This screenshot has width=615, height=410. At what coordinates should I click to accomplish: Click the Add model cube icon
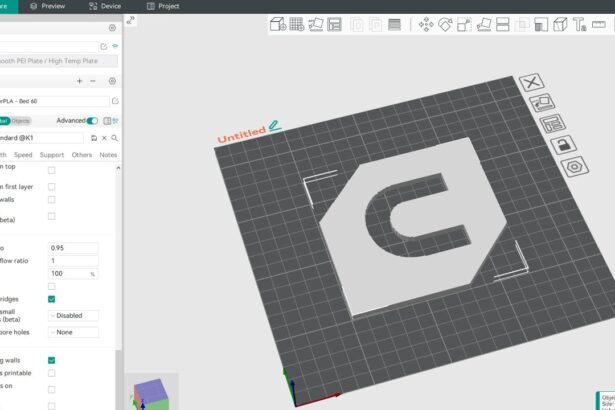(x=278, y=24)
